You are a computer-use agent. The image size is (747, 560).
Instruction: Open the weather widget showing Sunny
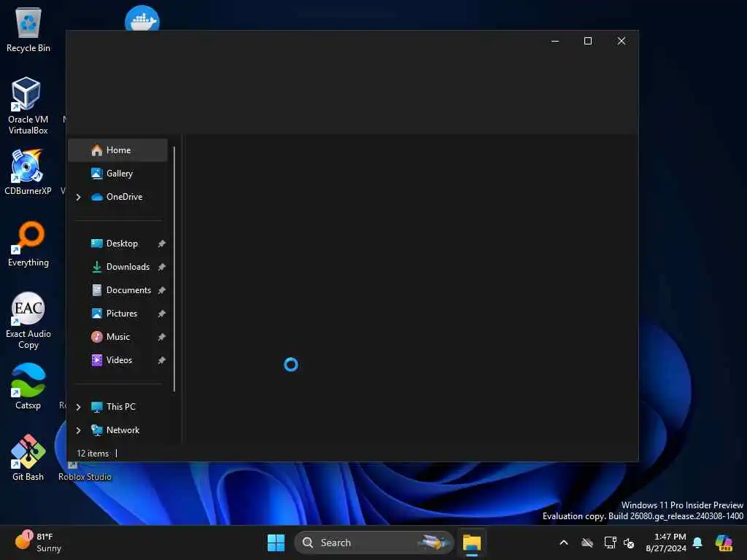pyautogui.click(x=38, y=542)
